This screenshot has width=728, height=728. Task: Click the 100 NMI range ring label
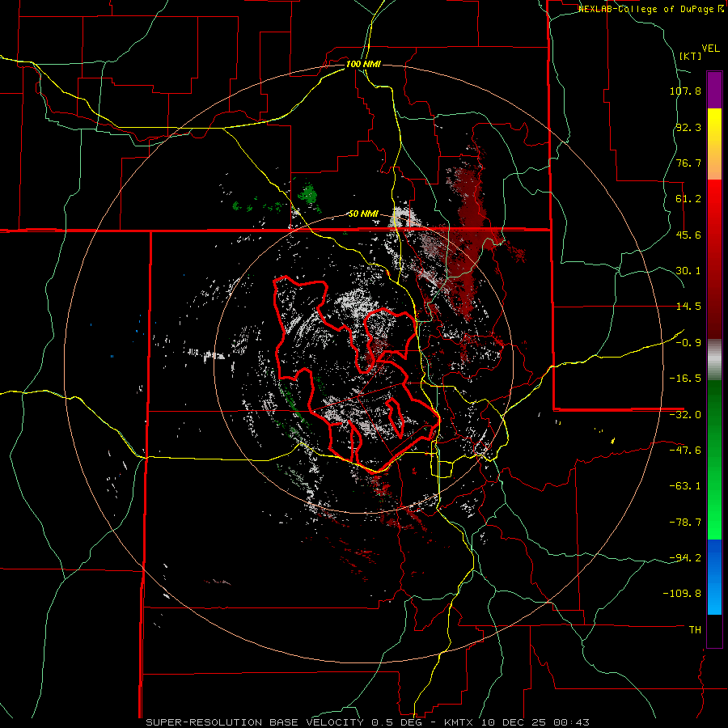click(363, 64)
